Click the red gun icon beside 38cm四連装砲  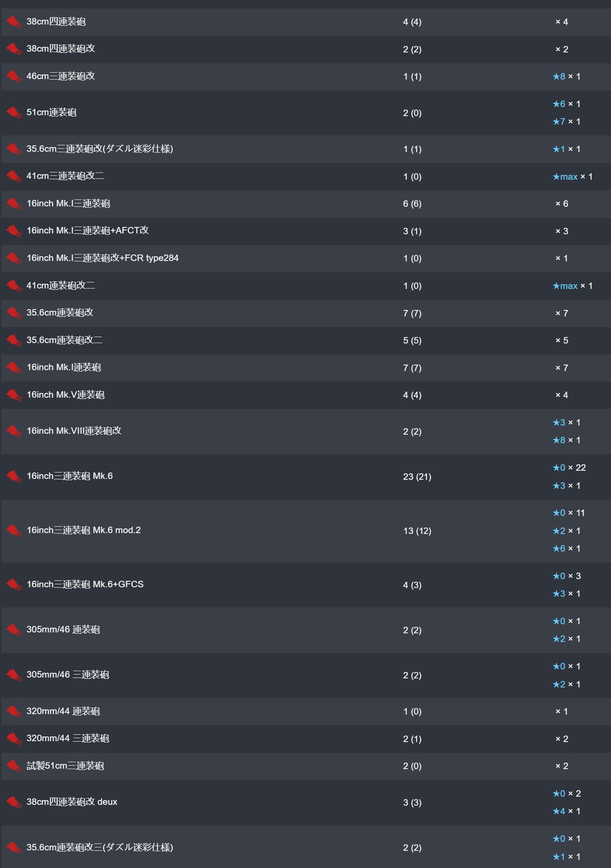pyautogui.click(x=14, y=22)
